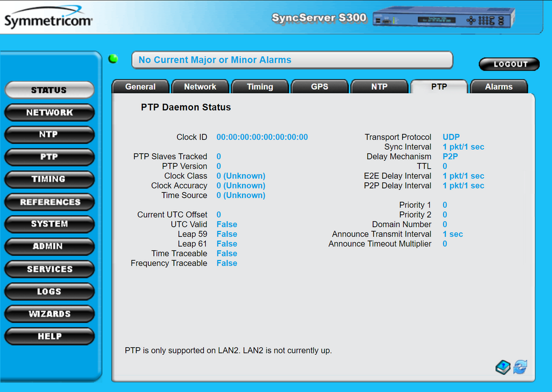This screenshot has width=552, height=392.
Task: Open the LOGS sidebar menu
Action: 49,291
